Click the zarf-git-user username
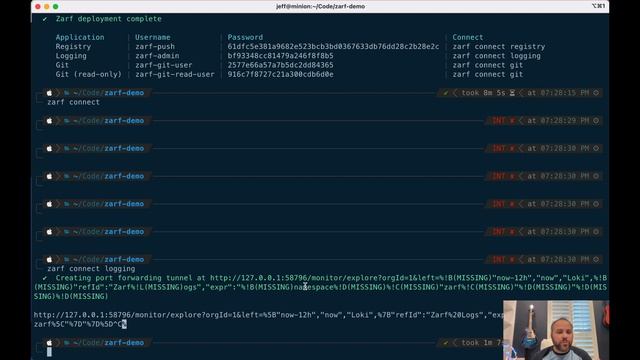 tap(164, 65)
